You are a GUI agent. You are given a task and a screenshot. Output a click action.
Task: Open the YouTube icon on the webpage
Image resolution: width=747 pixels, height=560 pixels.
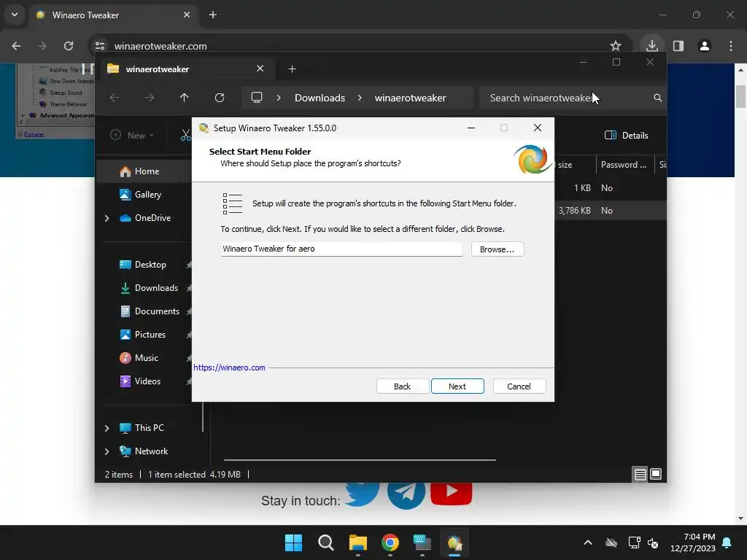[x=451, y=493]
